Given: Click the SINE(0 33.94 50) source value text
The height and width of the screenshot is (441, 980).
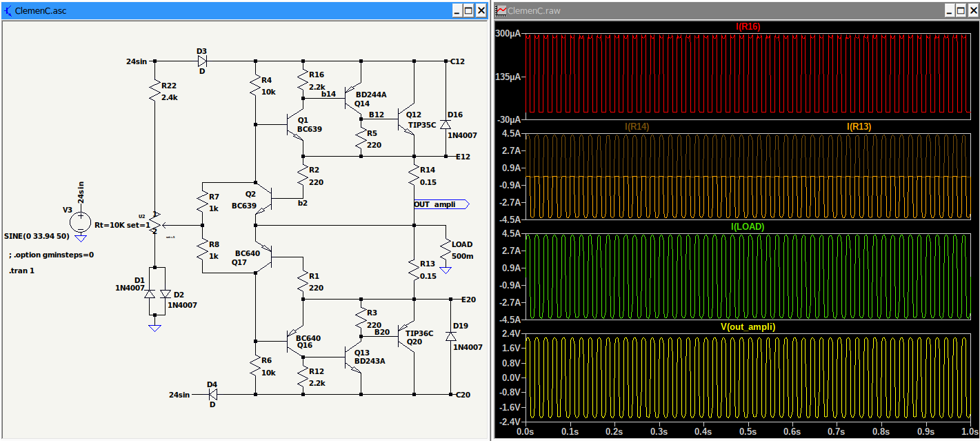Looking at the screenshot, I should (37, 235).
